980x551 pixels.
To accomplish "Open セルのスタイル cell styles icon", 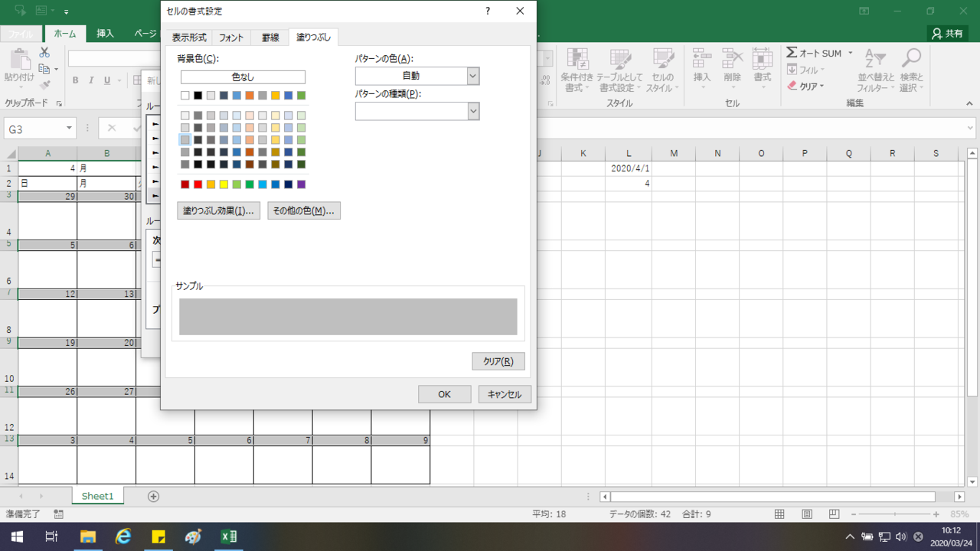I will [663, 59].
